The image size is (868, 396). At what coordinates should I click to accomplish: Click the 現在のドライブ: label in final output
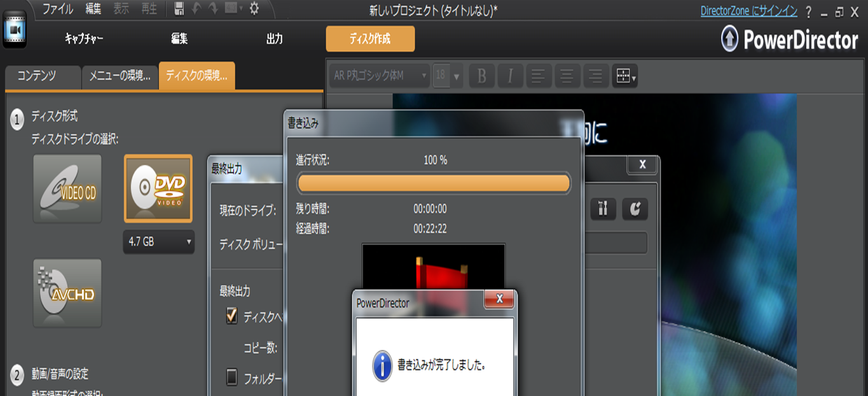[x=248, y=209]
